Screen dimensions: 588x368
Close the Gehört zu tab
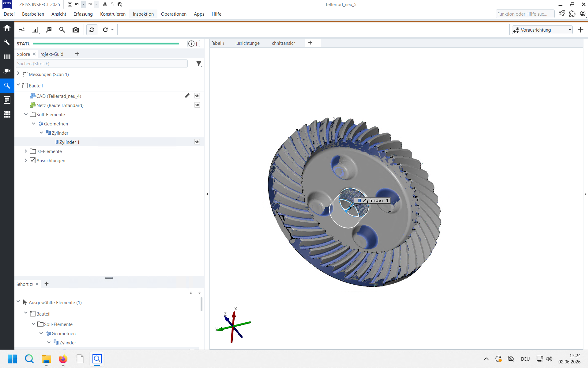37,284
